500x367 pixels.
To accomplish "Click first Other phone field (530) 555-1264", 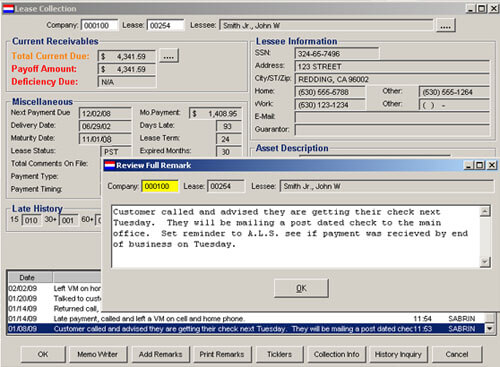I will click(454, 92).
